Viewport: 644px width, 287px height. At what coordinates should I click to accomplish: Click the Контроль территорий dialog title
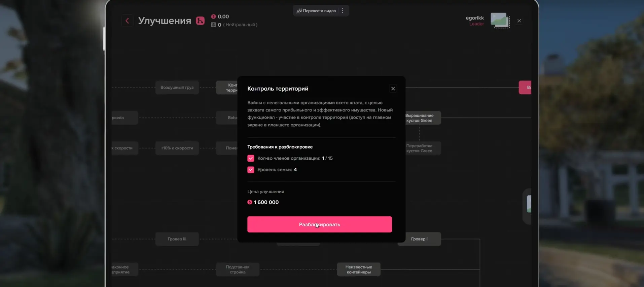coord(278,89)
